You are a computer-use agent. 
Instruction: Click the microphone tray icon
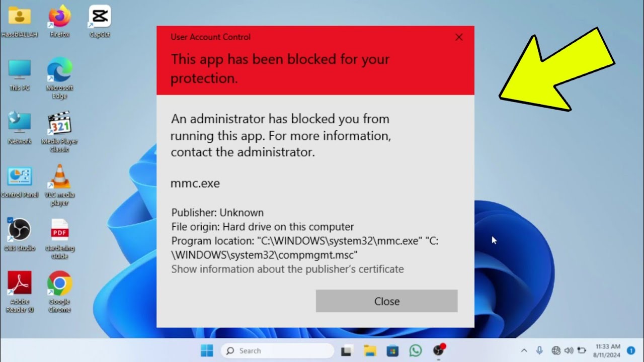click(x=540, y=350)
